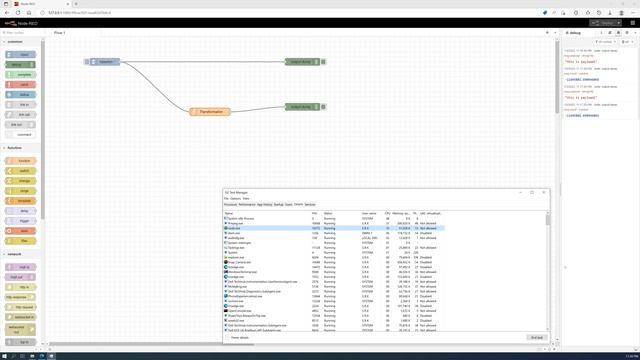Image resolution: width=640 pixels, height=360 pixels.
Task: Select the inject node in the palette
Action: [20, 55]
